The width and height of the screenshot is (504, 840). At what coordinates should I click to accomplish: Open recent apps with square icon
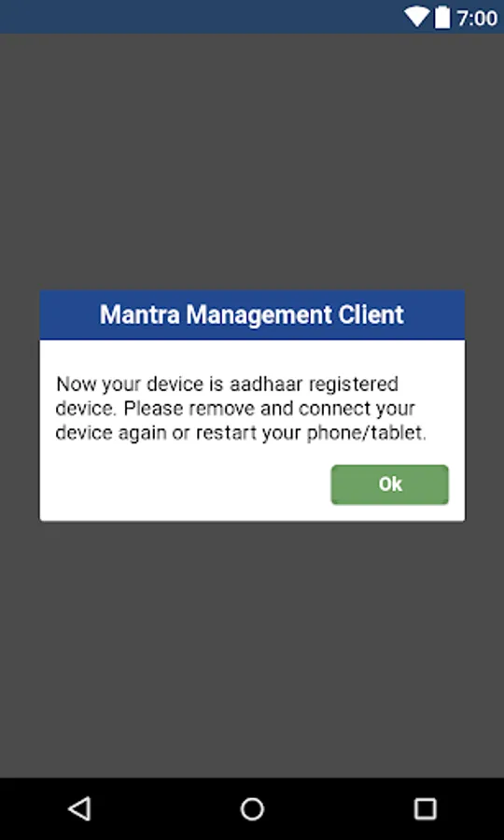tap(426, 809)
